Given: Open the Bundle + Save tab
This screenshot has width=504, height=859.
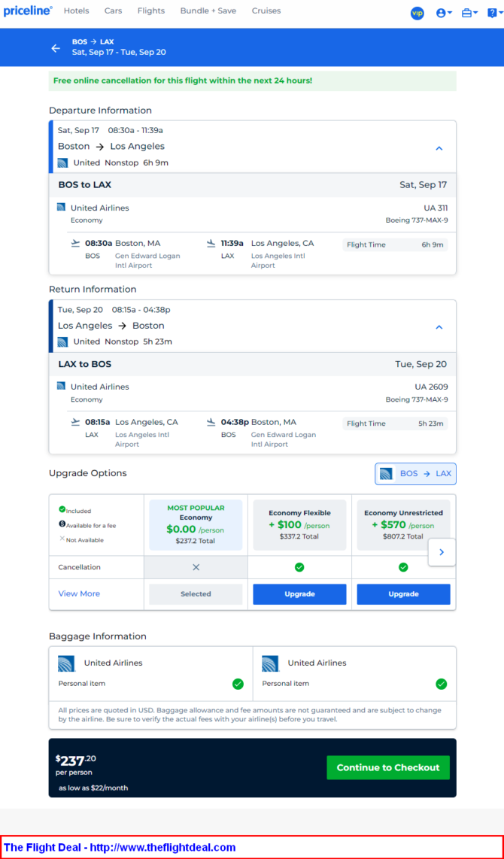Looking at the screenshot, I should point(208,11).
